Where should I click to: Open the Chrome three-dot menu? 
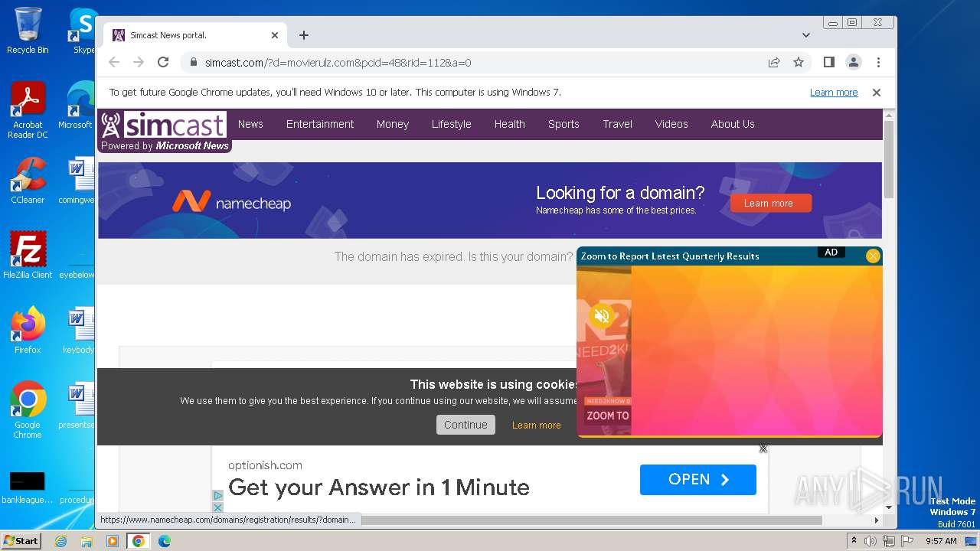coord(878,62)
